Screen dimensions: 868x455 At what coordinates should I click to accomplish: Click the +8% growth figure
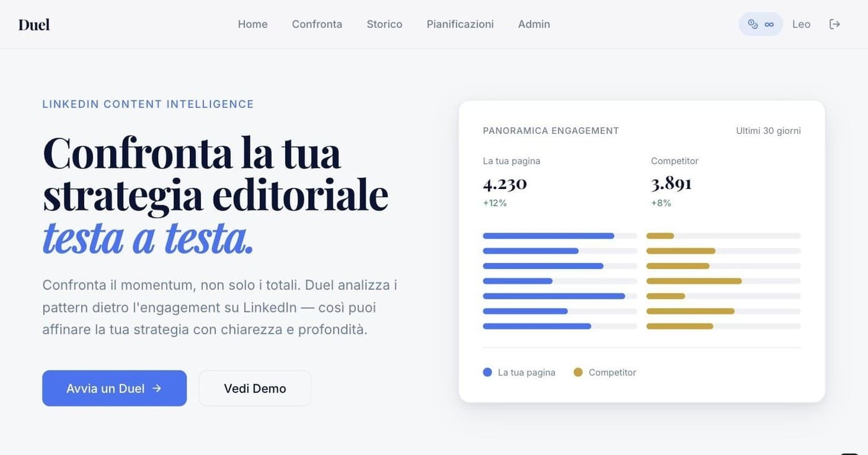point(661,203)
